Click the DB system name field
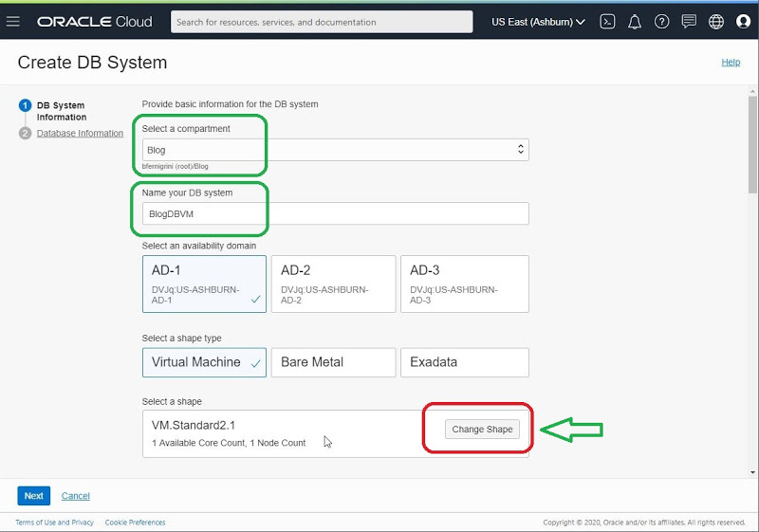 click(336, 213)
